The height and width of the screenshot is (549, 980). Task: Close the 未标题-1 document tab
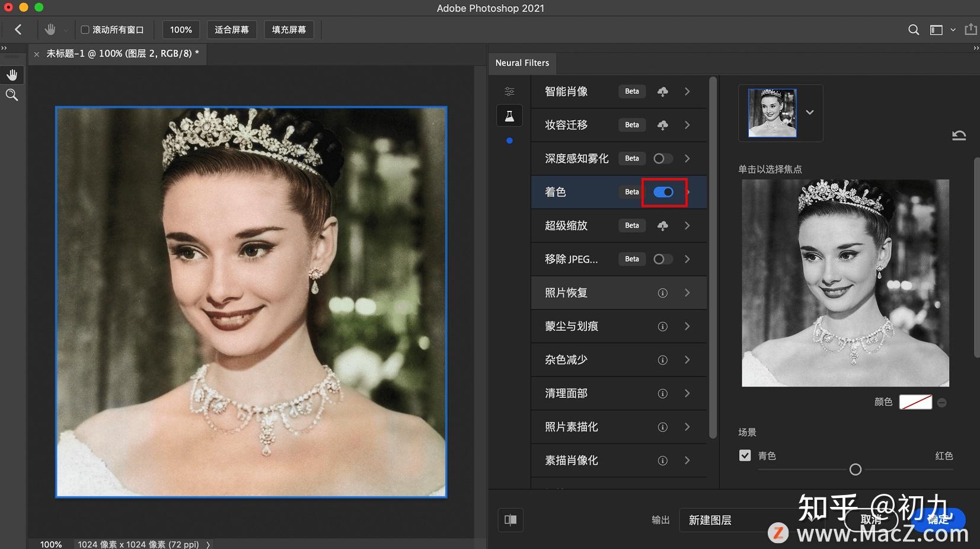[x=37, y=54]
